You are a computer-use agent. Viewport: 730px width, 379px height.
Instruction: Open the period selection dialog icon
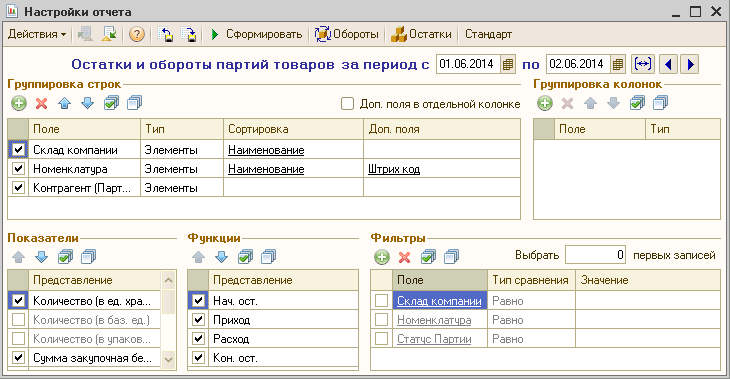[643, 64]
